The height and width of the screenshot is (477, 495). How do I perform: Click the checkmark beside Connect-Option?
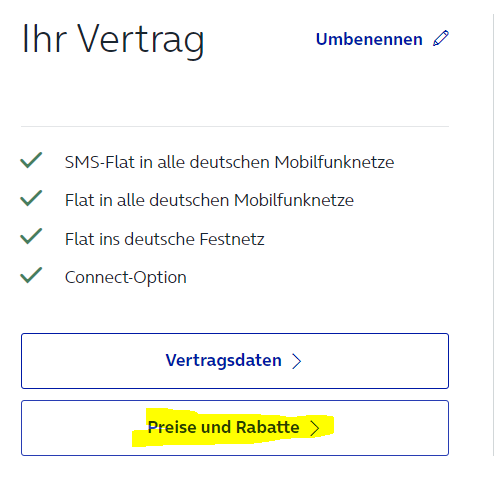[31, 275]
